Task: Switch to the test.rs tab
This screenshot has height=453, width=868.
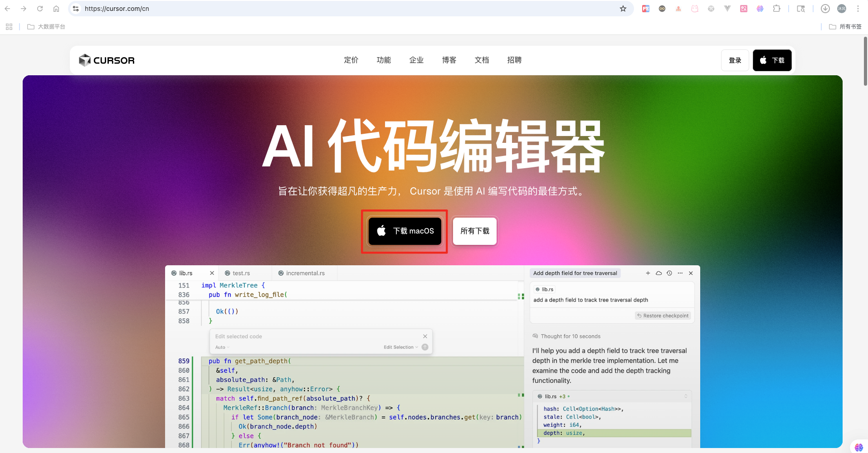Action: pos(245,273)
